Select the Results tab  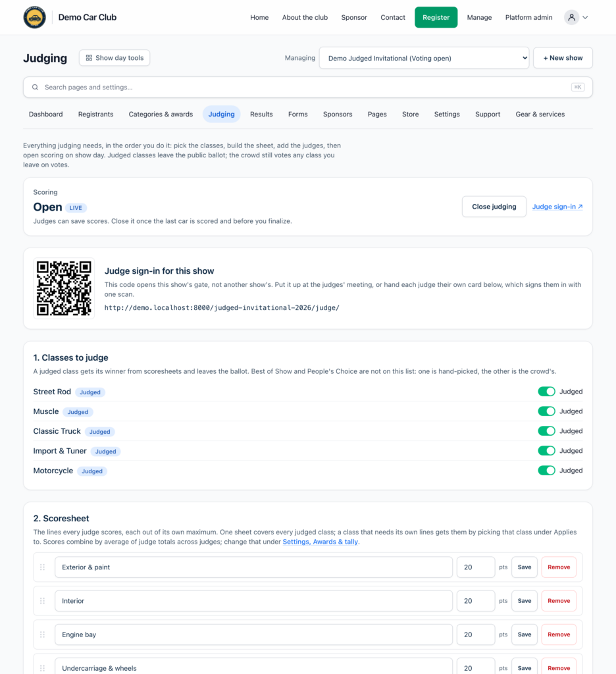coord(261,115)
